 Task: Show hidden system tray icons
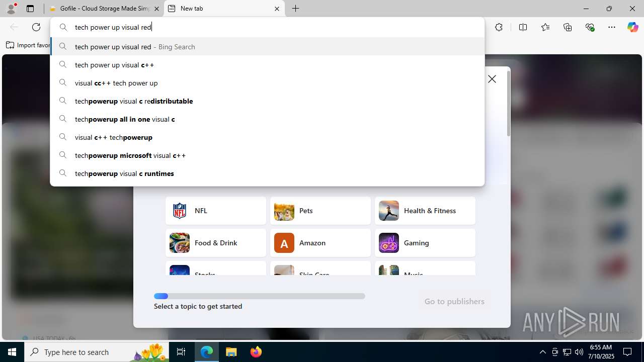point(542,352)
